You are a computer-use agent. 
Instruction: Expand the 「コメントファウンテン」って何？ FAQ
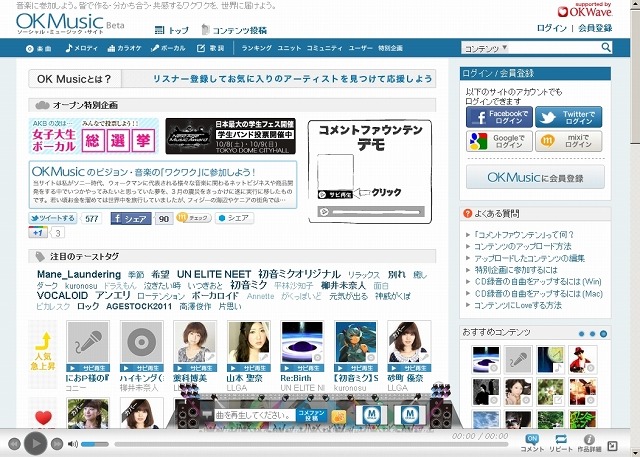click(x=524, y=235)
